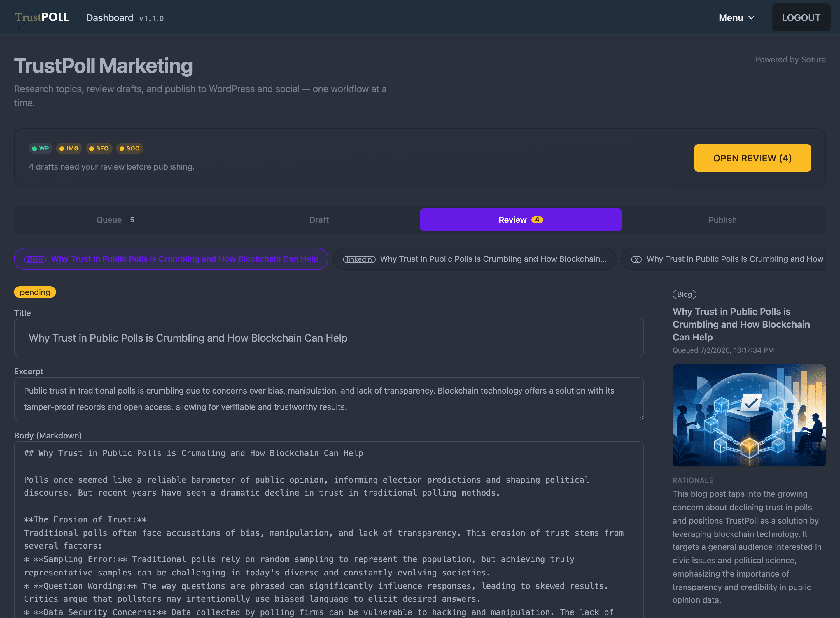Click the RATIONALE heading
The width and height of the screenshot is (840, 618).
693,480
